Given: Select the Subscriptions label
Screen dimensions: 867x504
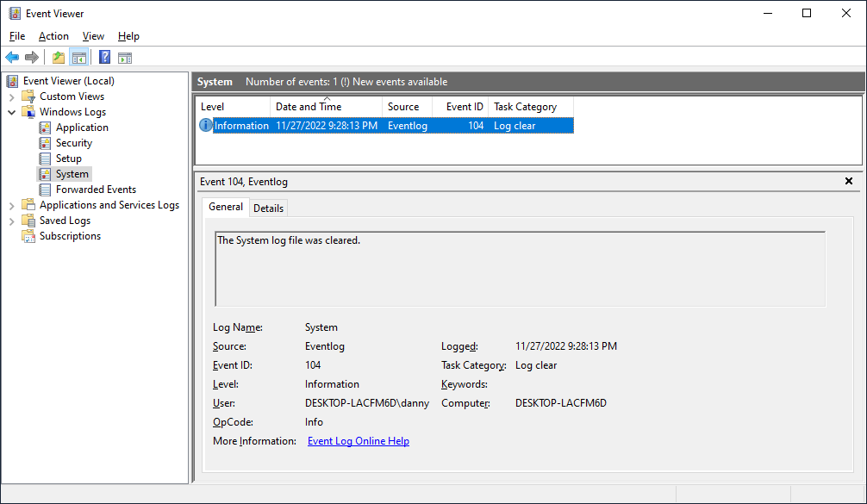Looking at the screenshot, I should click(70, 236).
